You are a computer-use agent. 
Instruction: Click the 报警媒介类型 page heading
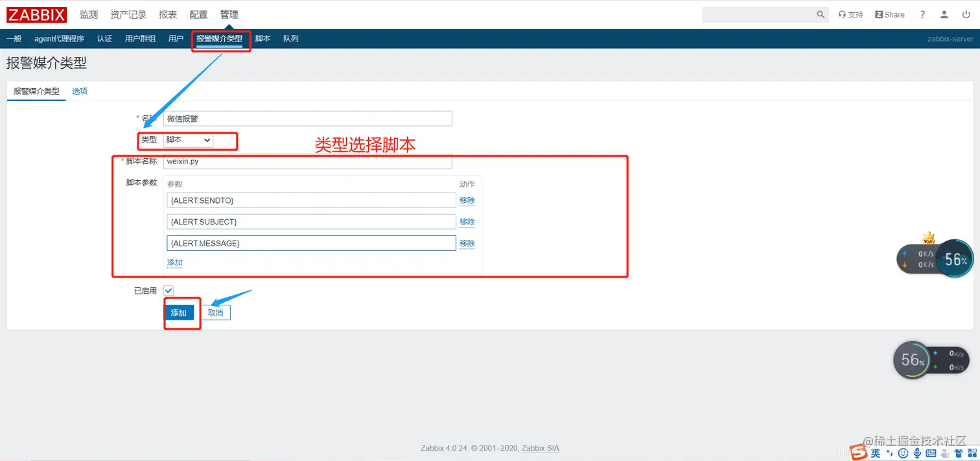[x=47, y=64]
